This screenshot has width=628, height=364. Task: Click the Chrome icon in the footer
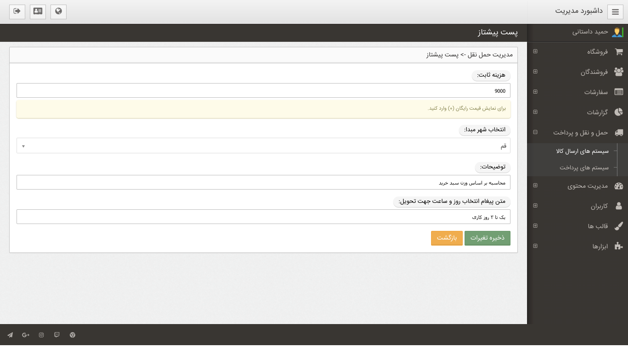73,335
